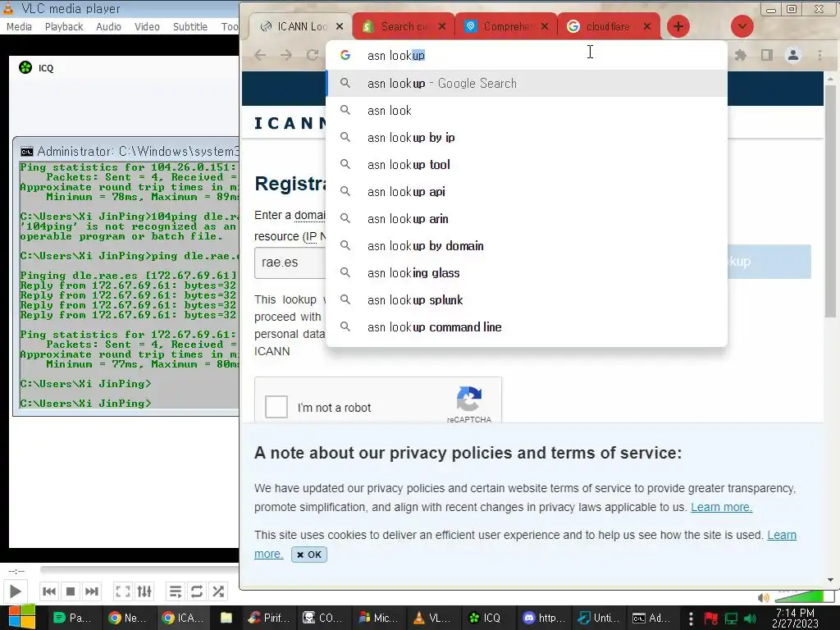Viewport: 840px width, 630px height.
Task: Close the ICANN Lookup tab
Action: coord(340,26)
